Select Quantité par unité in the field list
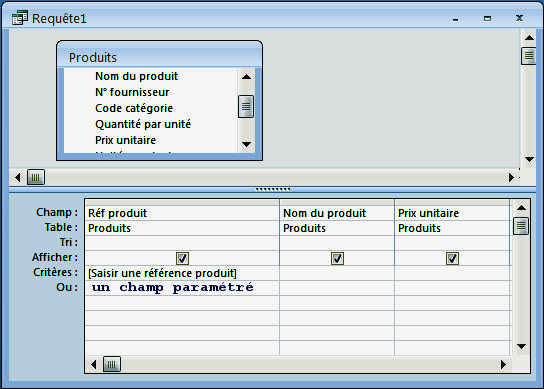This screenshot has height=389, width=544. click(143, 124)
